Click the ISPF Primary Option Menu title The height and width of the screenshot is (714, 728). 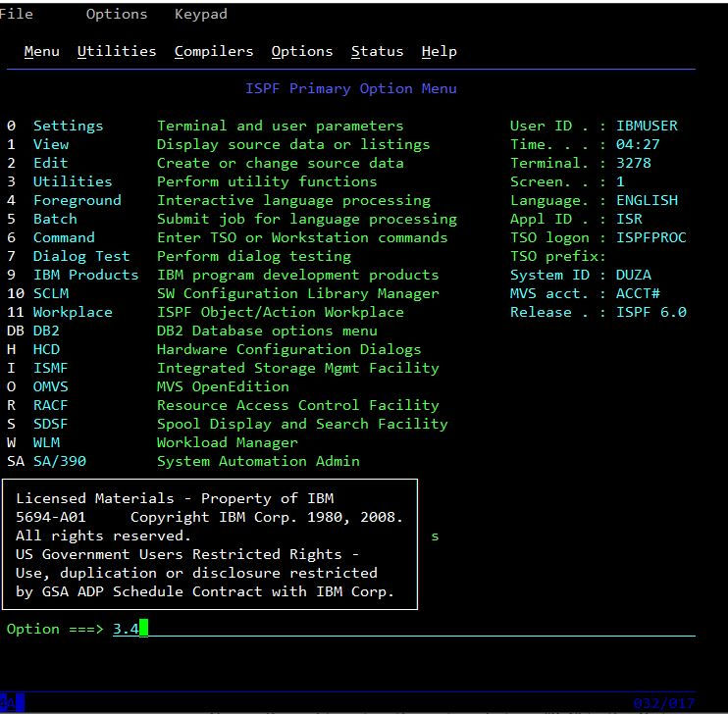click(x=351, y=88)
